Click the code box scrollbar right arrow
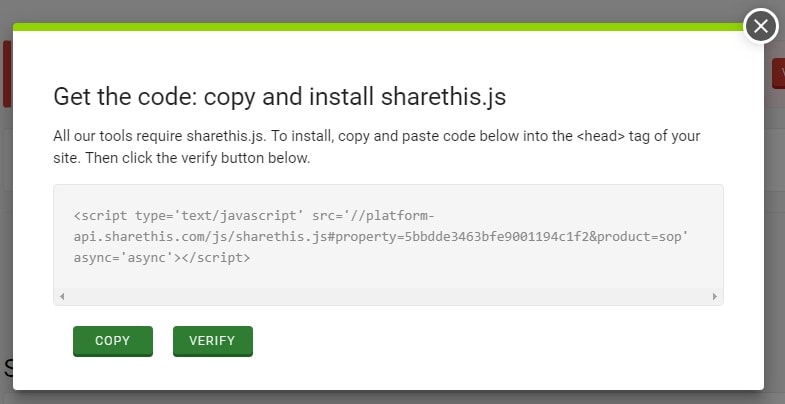This screenshot has width=785, height=404. [714, 296]
